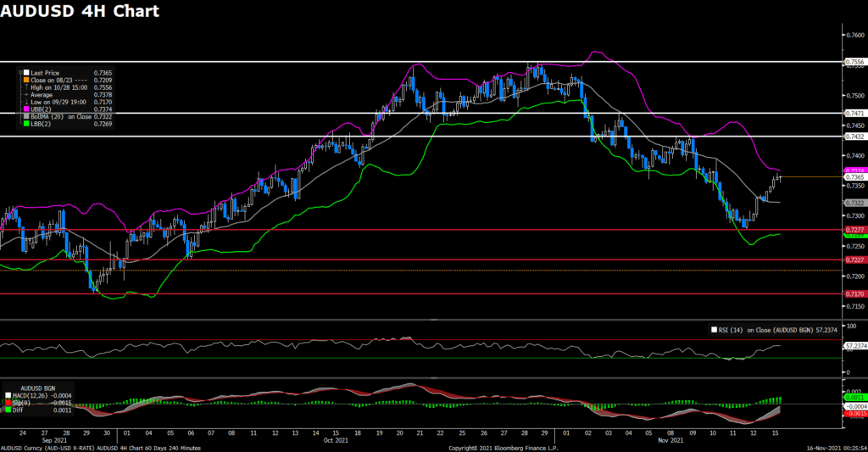Click the red -0.0015 MACD axis tag

pyautogui.click(x=855, y=414)
